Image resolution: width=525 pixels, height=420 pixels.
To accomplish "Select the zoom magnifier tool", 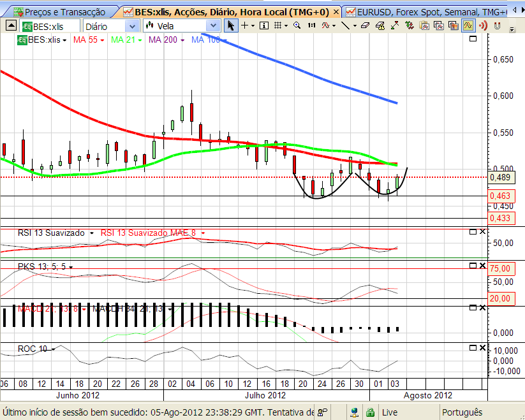I will [297, 25].
